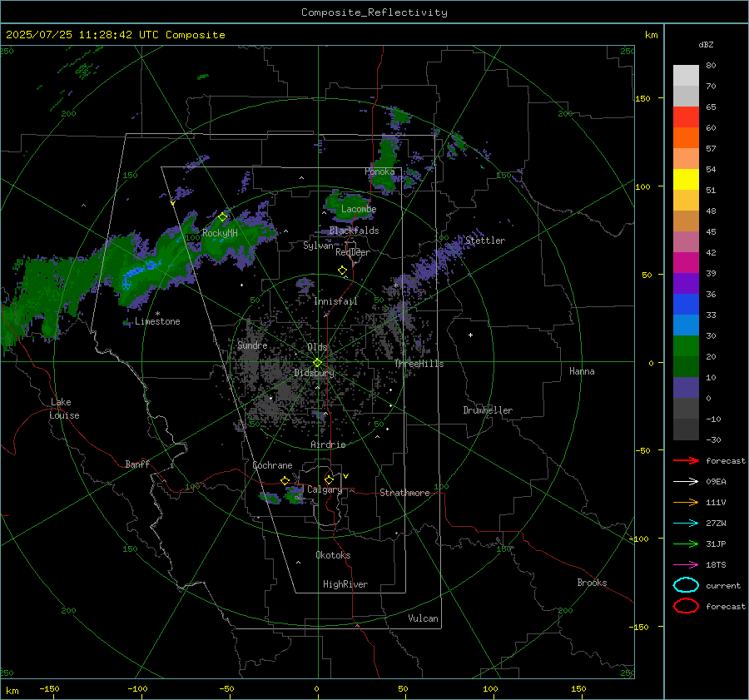The height and width of the screenshot is (700, 749).
Task: Click the red forecast ellipse legend icon
Action: point(686,606)
